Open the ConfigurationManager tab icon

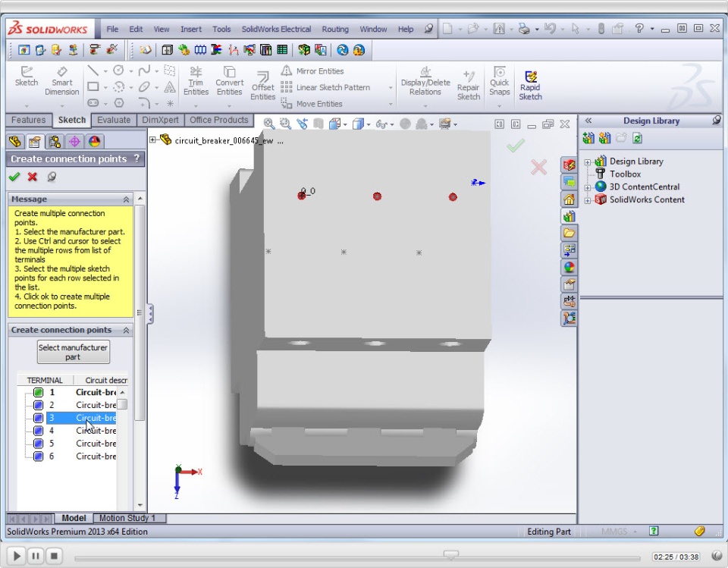[x=55, y=141]
